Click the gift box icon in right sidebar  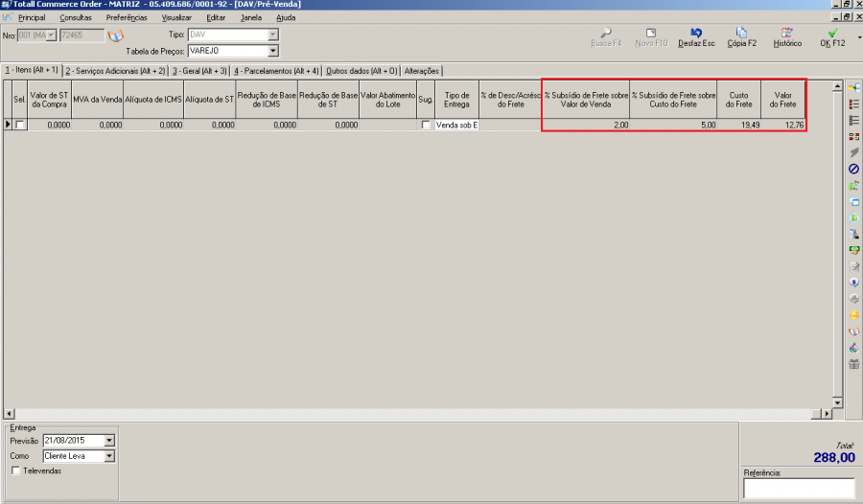[x=853, y=363]
